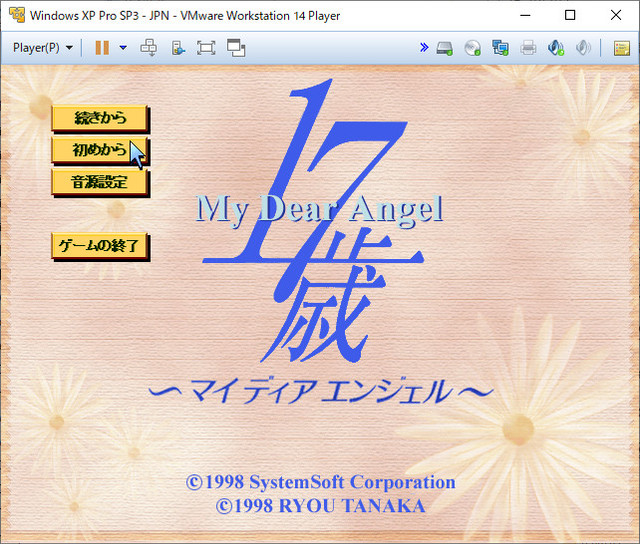Click the 続きから (Continue) game button
The image size is (640, 544).
tap(100, 118)
